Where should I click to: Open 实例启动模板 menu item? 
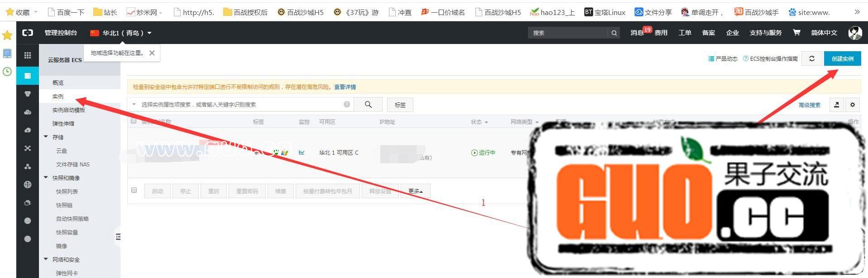(x=69, y=110)
